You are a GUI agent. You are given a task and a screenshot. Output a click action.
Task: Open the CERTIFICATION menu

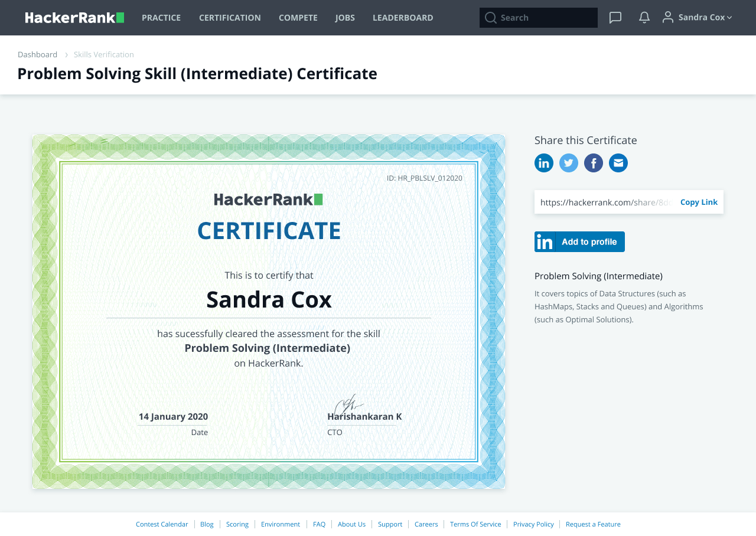pos(230,17)
